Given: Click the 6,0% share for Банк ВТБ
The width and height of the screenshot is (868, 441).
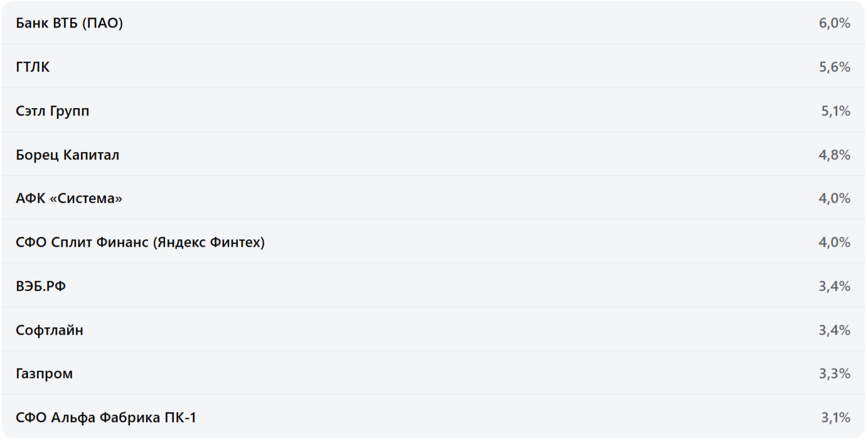Looking at the screenshot, I should [x=834, y=24].
